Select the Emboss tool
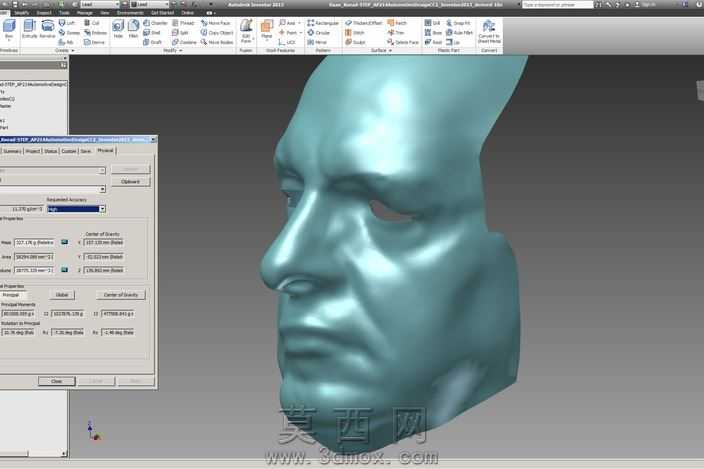This screenshot has height=469, width=704. coord(95,33)
